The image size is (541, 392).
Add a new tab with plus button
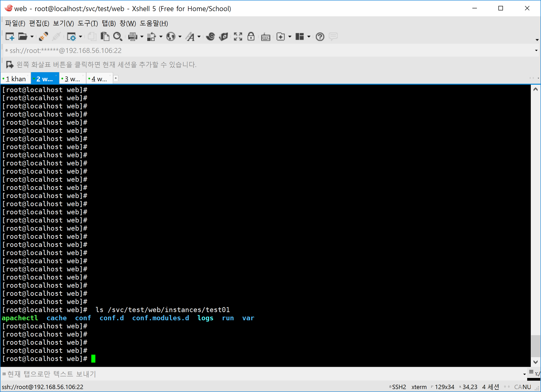[x=116, y=78]
